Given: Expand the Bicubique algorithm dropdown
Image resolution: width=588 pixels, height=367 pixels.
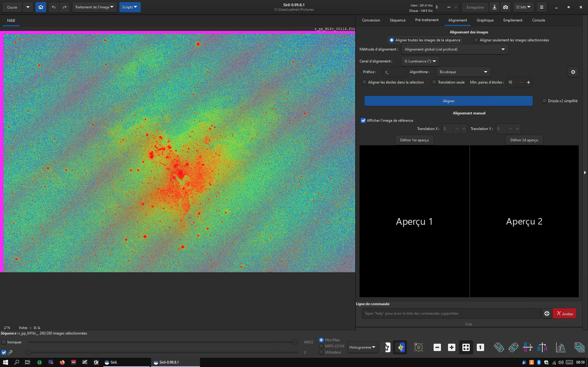Looking at the screenshot, I should tap(463, 72).
